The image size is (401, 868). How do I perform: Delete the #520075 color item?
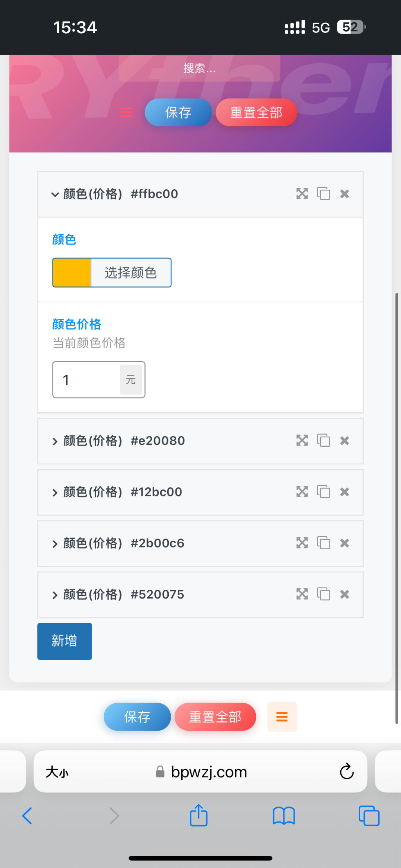[345, 595]
